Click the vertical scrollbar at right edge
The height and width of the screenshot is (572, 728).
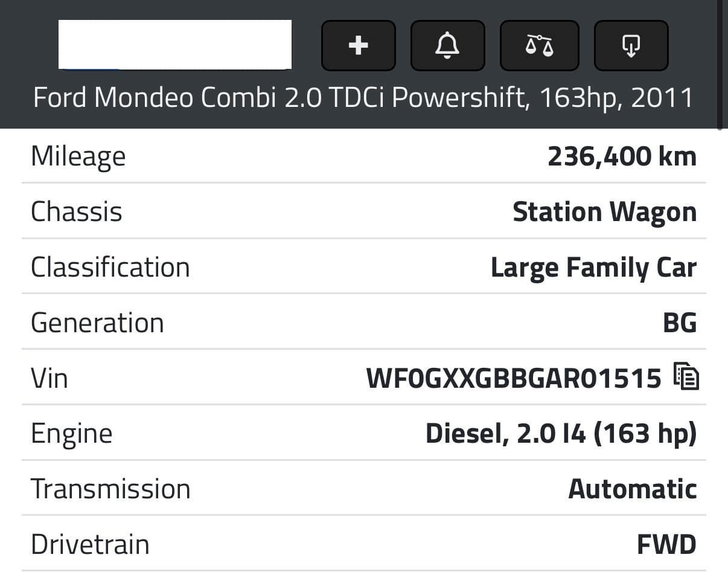[x=720, y=65]
